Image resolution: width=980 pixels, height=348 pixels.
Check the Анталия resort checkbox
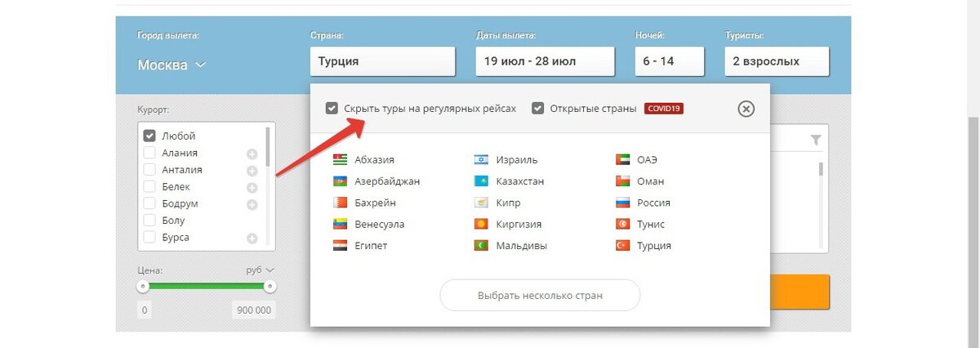pyautogui.click(x=149, y=170)
